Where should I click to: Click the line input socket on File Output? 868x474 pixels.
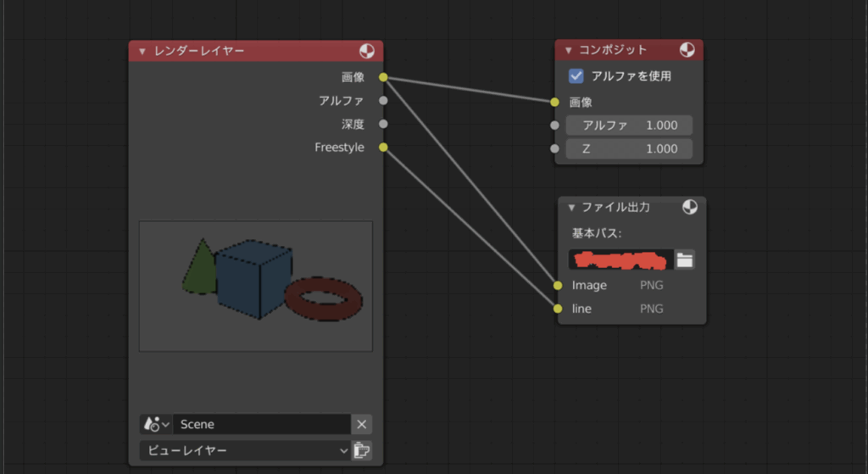pyautogui.click(x=558, y=309)
